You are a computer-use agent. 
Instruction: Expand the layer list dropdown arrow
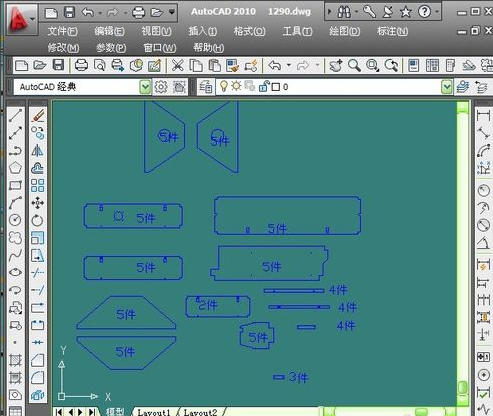447,87
